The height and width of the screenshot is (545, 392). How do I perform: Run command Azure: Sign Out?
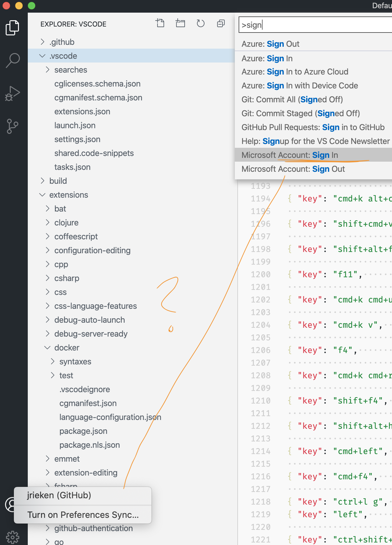[313, 44]
